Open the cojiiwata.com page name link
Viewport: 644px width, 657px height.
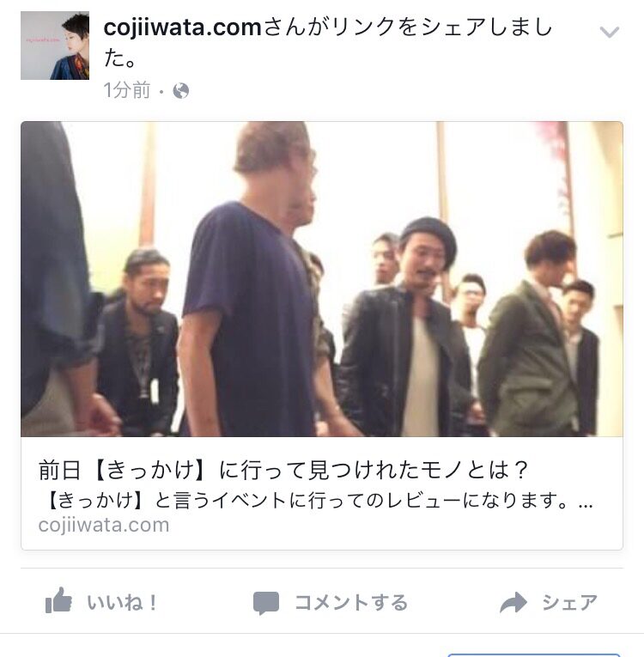click(x=182, y=27)
